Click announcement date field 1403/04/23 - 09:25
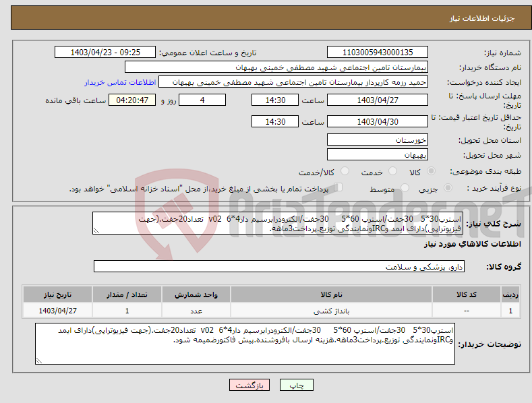Image resolution: width=532 pixels, height=403 pixels. pos(105,53)
